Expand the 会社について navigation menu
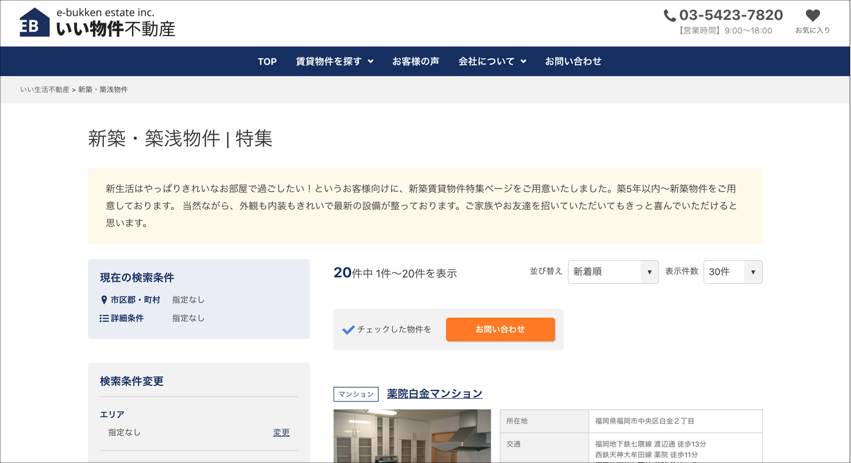Image resolution: width=851 pixels, height=463 pixels. tap(491, 62)
